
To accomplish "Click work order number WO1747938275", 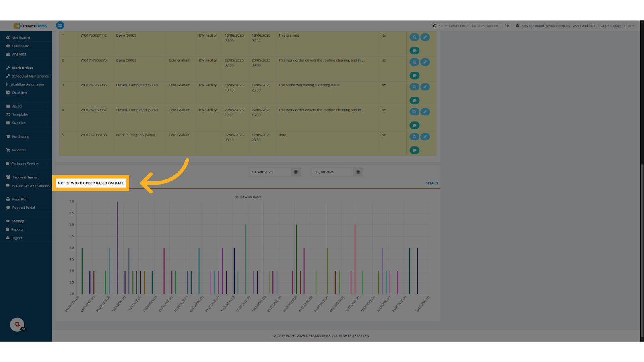I will pos(94,60).
